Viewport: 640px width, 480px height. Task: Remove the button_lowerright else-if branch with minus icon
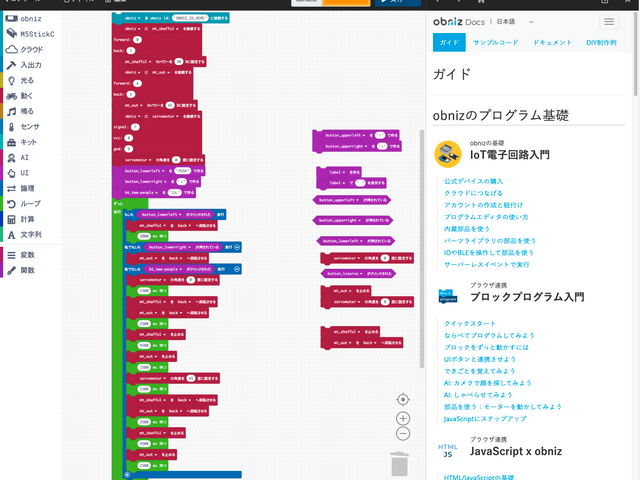pyautogui.click(x=237, y=247)
